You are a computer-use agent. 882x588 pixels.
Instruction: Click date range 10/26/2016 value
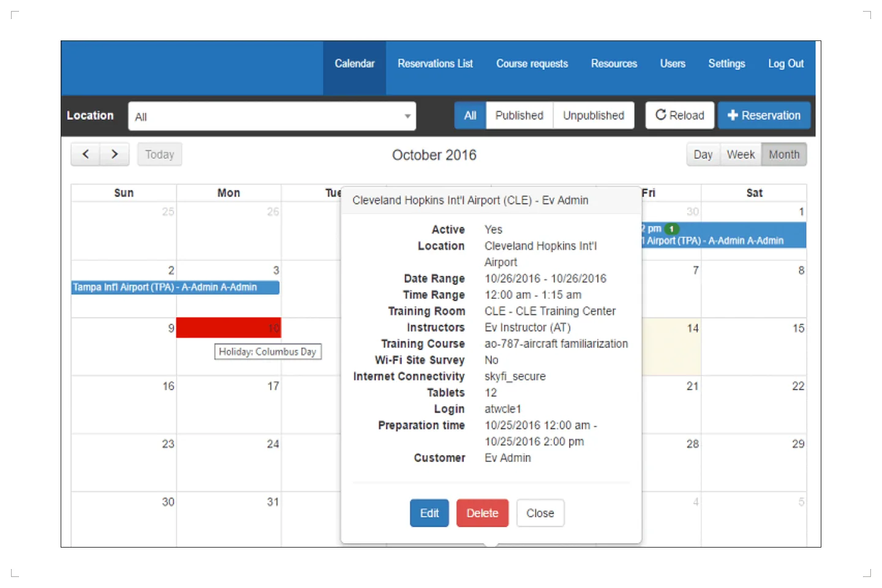pyautogui.click(x=546, y=278)
